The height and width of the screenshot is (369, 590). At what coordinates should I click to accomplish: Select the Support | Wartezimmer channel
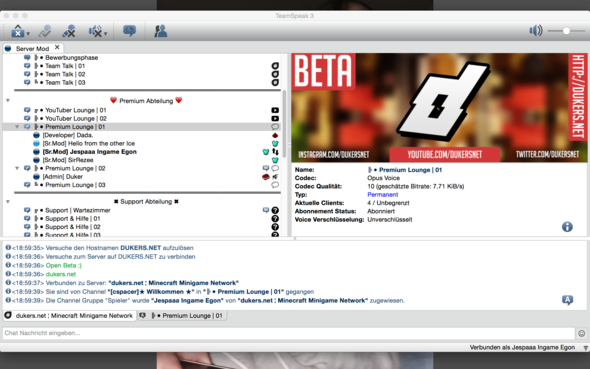pyautogui.click(x=78, y=210)
